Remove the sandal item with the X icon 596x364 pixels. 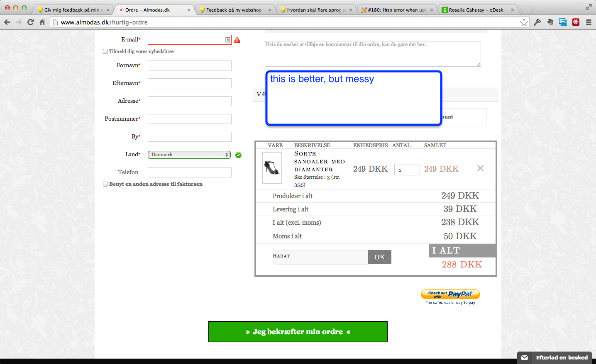coord(480,168)
